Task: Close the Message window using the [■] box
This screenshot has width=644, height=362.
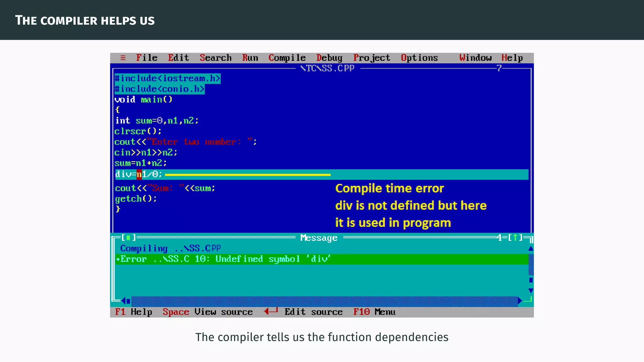Action: pos(128,238)
